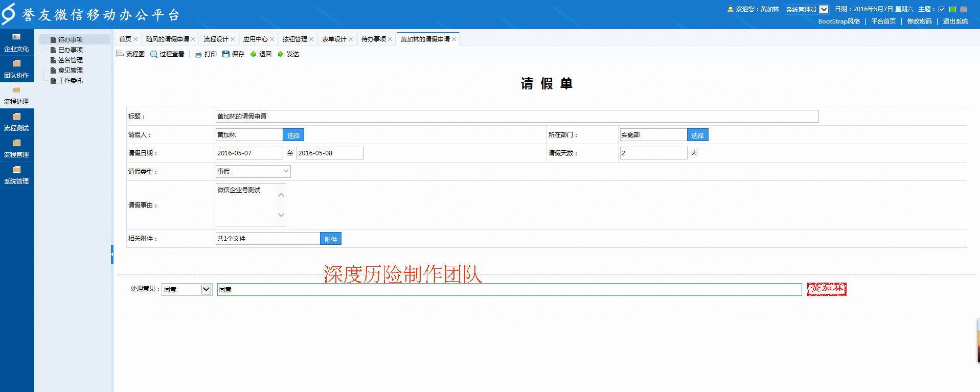Switch to the 表单设计 tab
This screenshot has height=392, width=980.
click(x=334, y=39)
